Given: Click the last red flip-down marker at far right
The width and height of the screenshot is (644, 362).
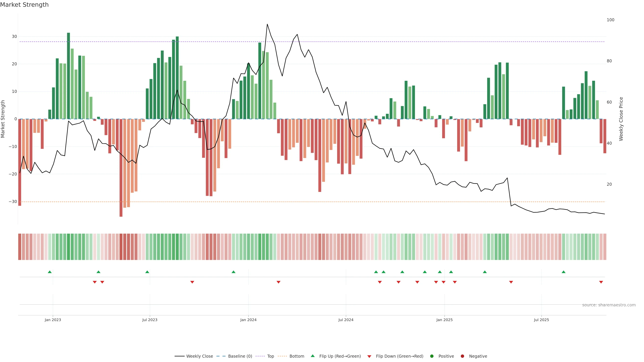Looking at the screenshot, I should click(601, 282).
